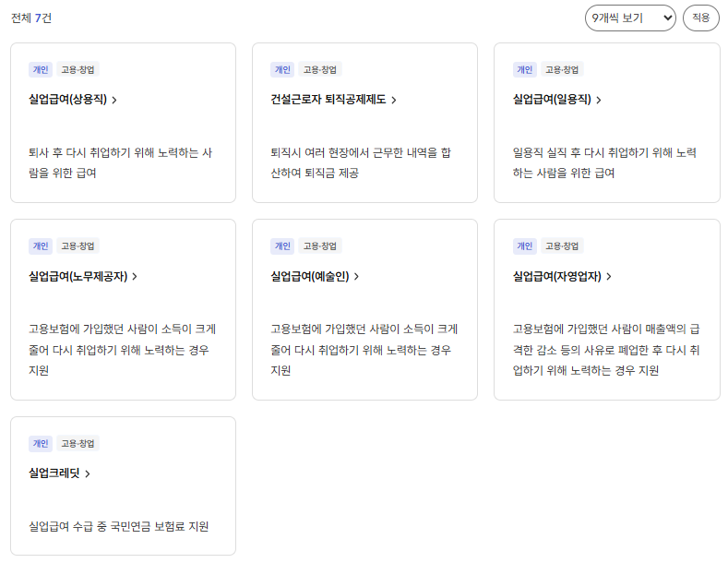Open the 9개씩 보기 dropdown
This screenshot has height=563, width=728.
(x=630, y=18)
